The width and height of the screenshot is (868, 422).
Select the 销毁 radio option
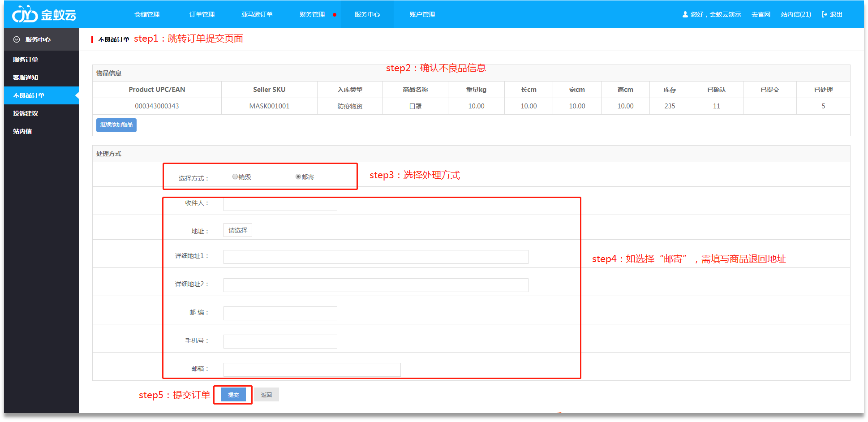pos(235,177)
